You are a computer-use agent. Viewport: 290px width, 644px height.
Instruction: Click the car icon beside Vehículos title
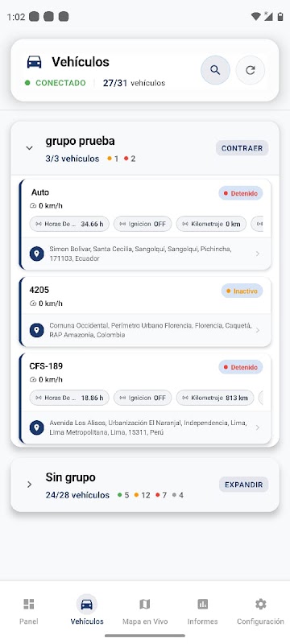[34, 62]
